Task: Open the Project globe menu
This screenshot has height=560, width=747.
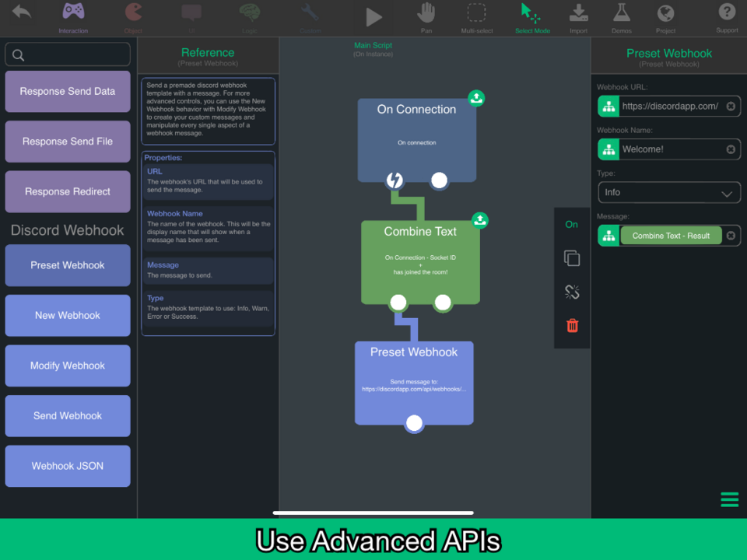Action: [665, 18]
